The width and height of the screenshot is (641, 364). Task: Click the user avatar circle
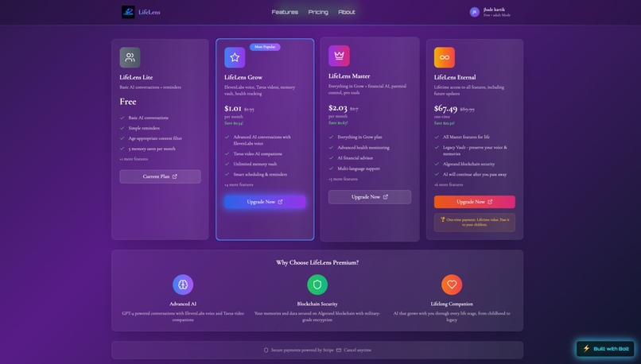[x=474, y=12]
